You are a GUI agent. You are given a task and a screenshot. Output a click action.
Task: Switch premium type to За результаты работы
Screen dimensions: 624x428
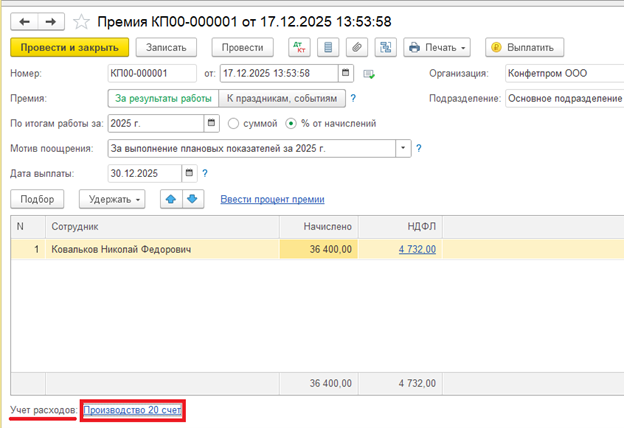(x=163, y=98)
